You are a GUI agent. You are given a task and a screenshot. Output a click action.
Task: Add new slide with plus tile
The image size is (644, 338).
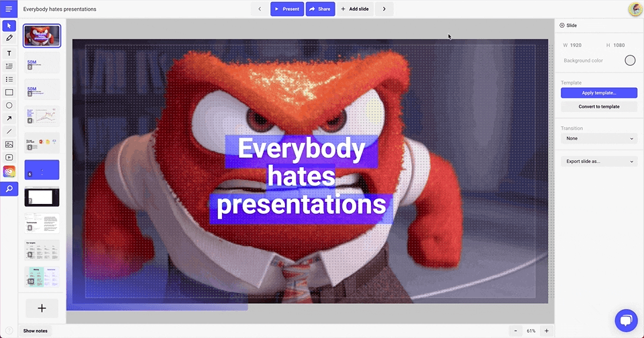(x=42, y=308)
